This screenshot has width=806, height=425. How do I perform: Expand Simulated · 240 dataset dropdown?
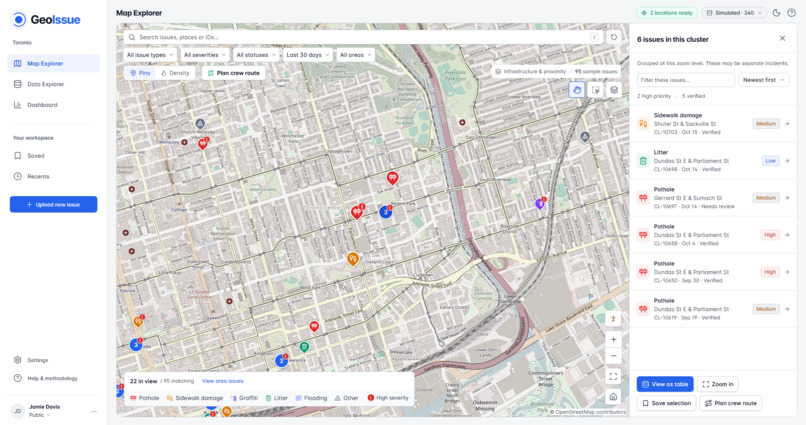tap(735, 13)
